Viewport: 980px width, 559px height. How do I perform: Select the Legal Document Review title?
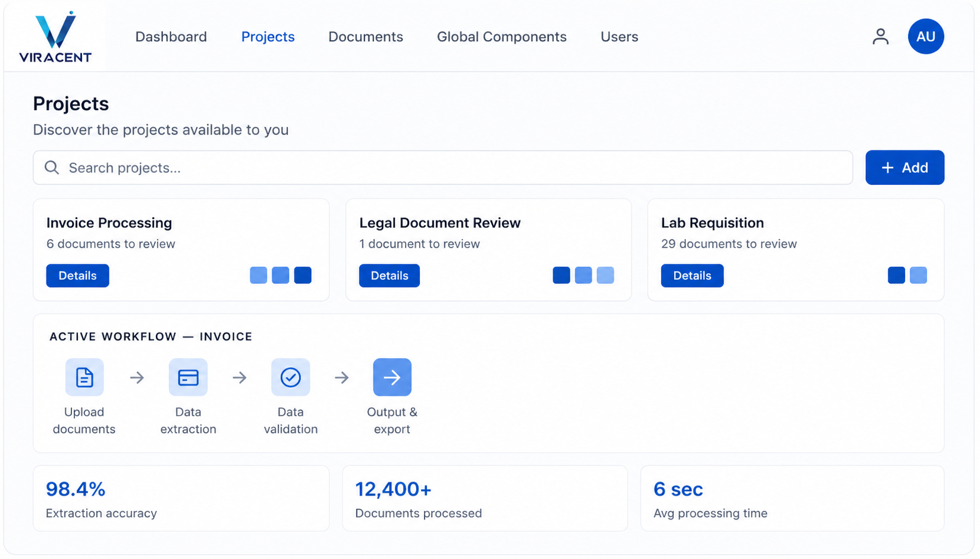440,223
